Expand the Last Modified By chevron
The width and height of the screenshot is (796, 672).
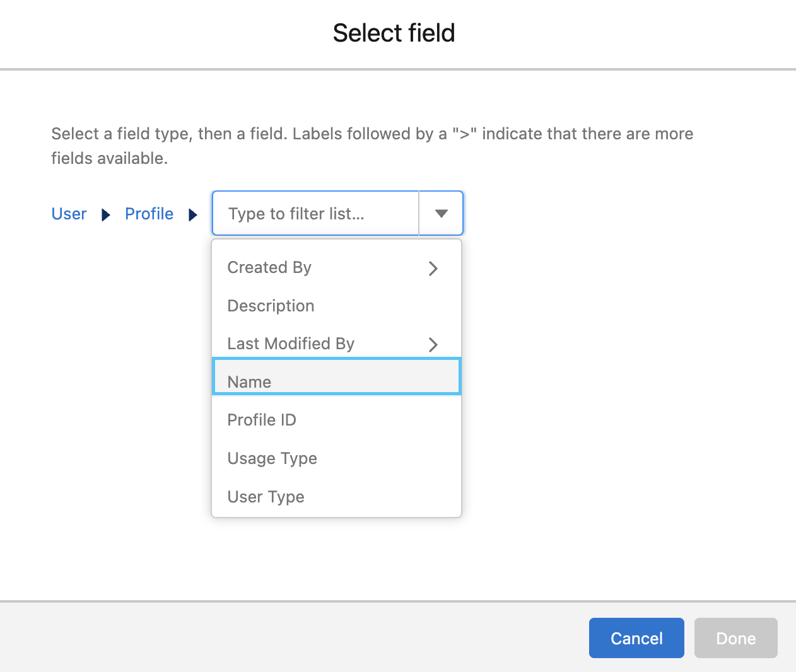(x=433, y=345)
